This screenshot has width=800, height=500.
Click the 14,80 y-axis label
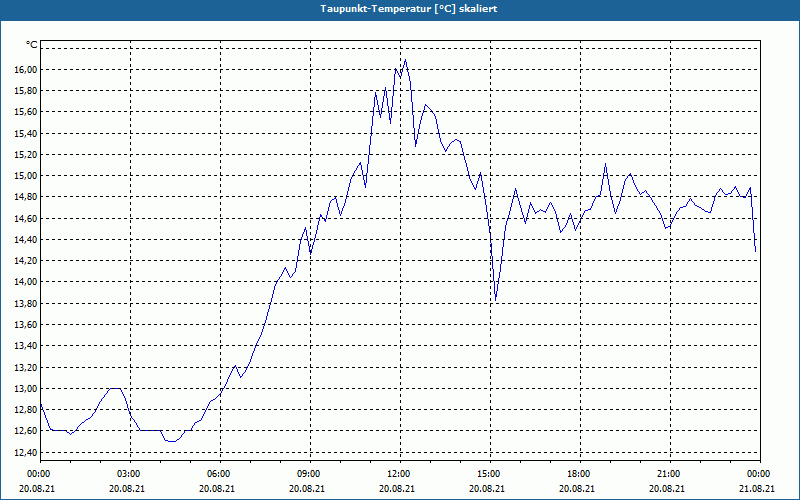point(28,197)
